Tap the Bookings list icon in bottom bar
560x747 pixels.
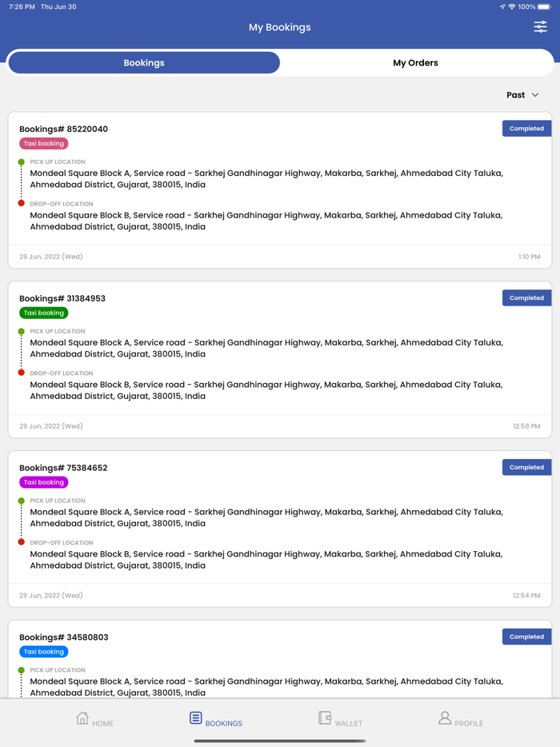[196, 718]
